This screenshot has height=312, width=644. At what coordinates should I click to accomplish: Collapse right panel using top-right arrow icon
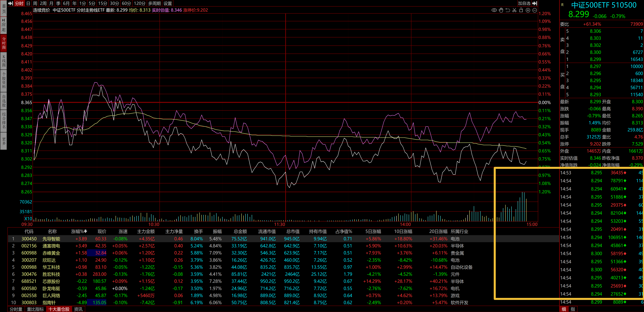535,3
